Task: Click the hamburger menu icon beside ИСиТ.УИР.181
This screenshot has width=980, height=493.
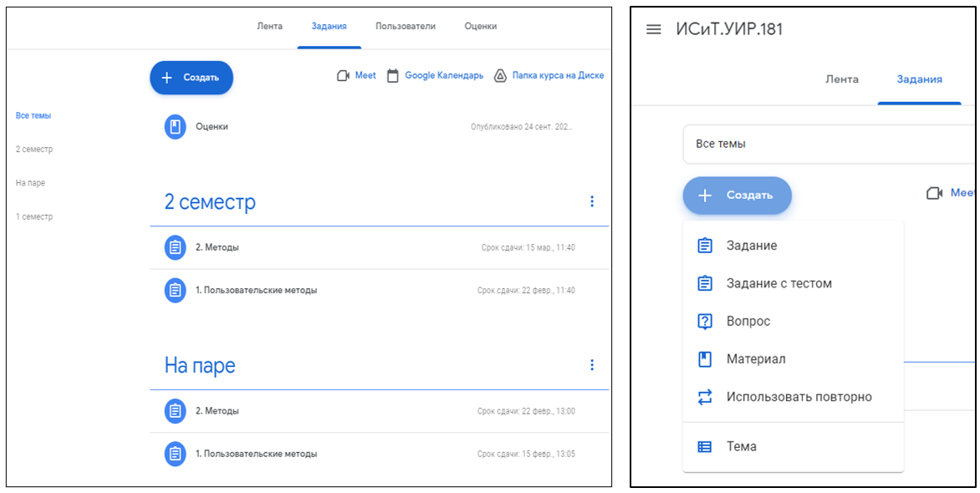Action: click(x=654, y=29)
